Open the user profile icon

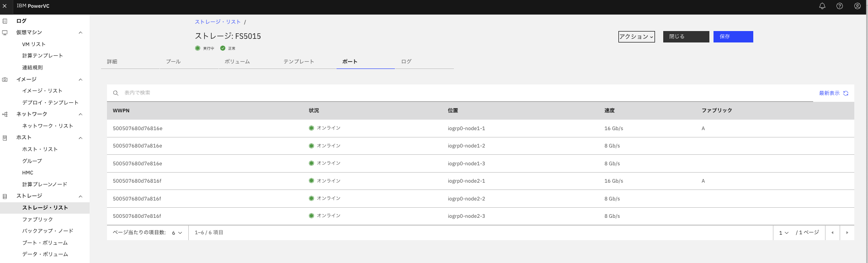(x=857, y=6)
